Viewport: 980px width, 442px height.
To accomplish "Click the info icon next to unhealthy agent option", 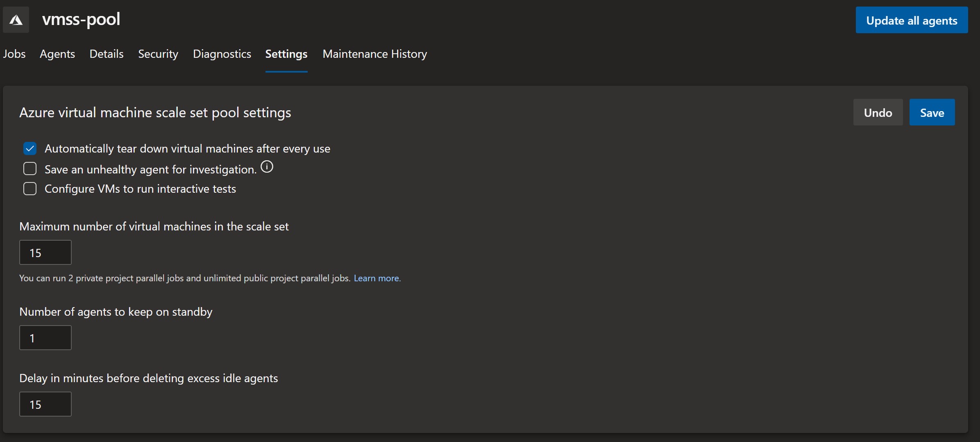I will pos(267,167).
